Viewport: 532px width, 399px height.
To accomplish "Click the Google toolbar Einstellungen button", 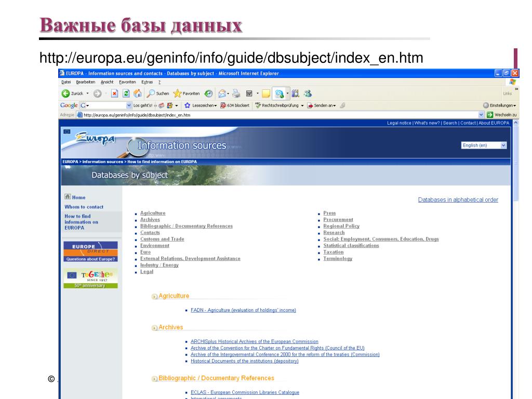I will coord(499,105).
